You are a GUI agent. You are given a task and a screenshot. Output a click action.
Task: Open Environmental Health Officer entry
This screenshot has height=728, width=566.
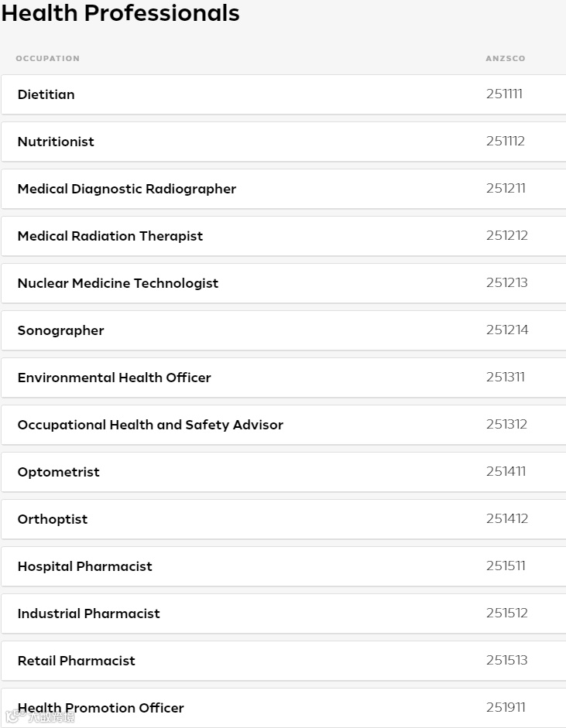click(x=115, y=378)
